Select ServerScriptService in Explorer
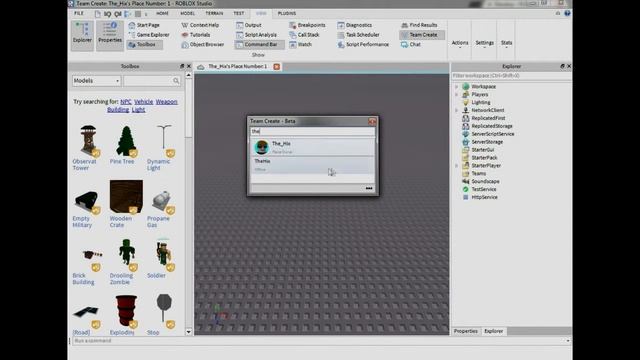The width and height of the screenshot is (640, 360). click(x=492, y=134)
